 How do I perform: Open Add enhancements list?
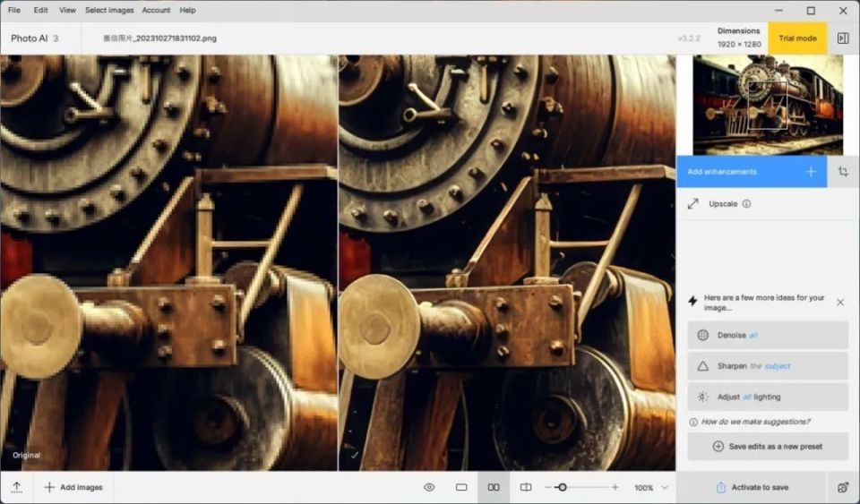752,172
